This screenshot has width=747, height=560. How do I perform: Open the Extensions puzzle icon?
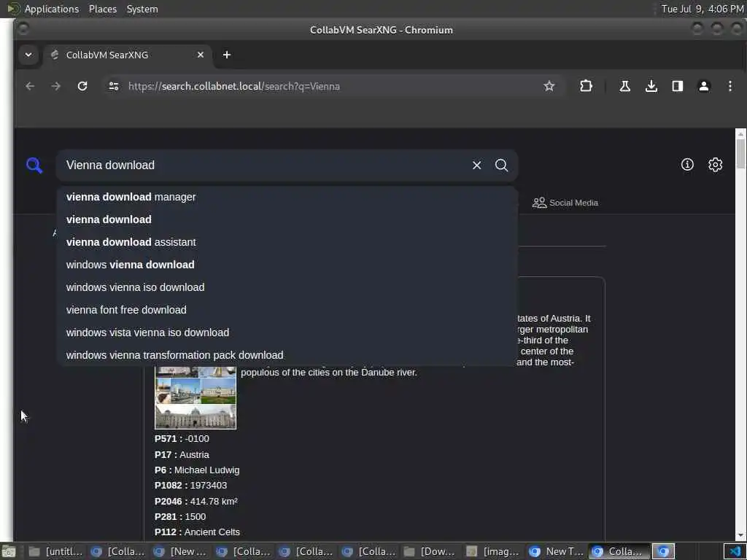click(x=586, y=86)
